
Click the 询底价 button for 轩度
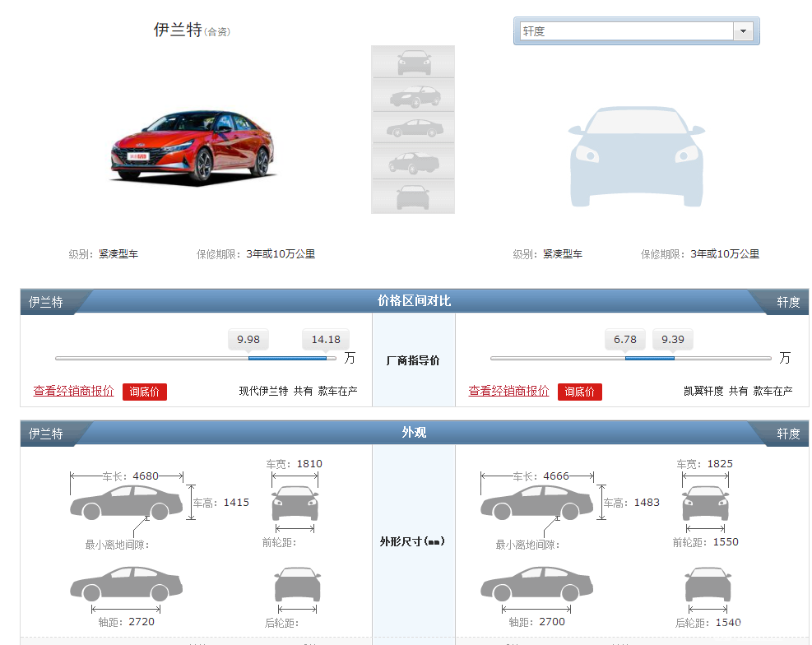(x=579, y=392)
